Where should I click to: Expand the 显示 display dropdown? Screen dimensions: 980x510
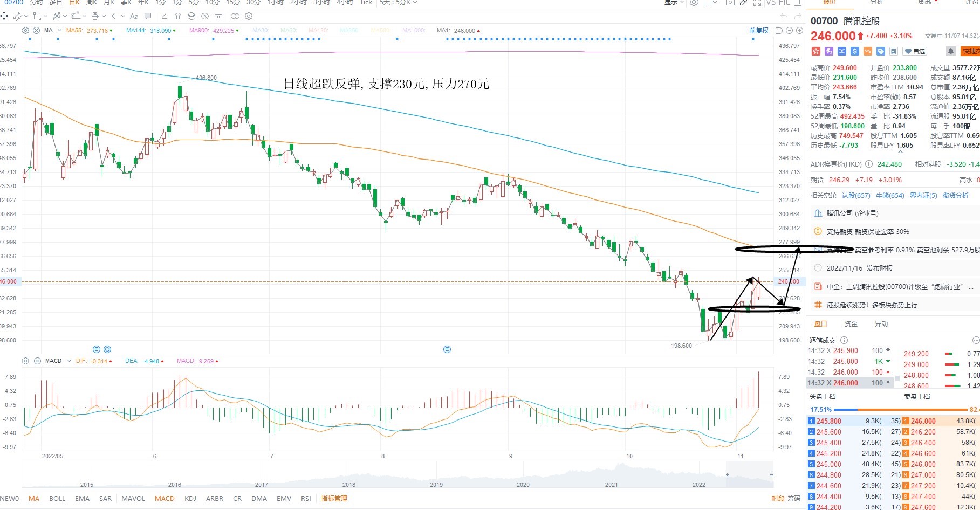674,2
